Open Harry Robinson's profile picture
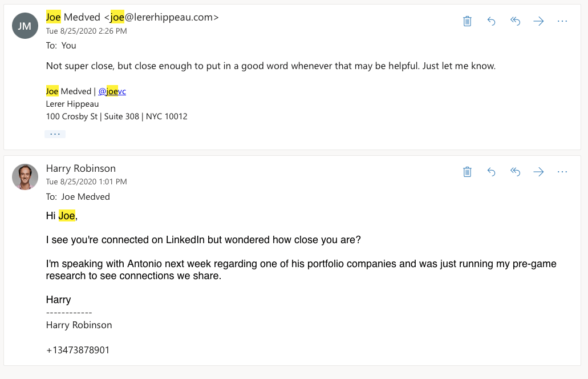Viewport: 588px width, 379px height. 25,177
